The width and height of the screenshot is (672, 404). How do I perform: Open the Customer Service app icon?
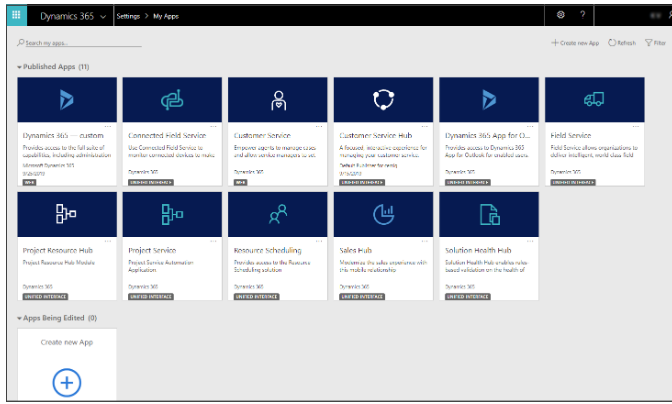(278, 100)
